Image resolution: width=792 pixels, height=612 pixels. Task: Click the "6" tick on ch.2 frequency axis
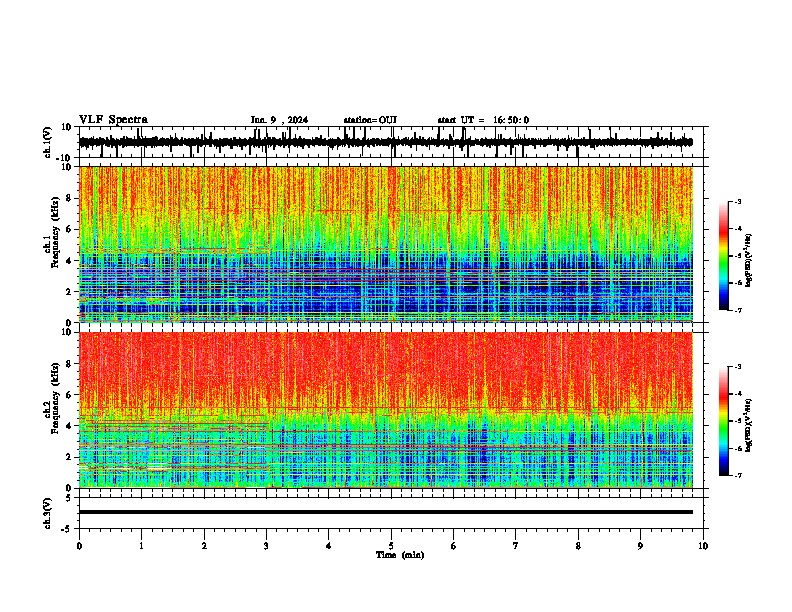[70, 395]
